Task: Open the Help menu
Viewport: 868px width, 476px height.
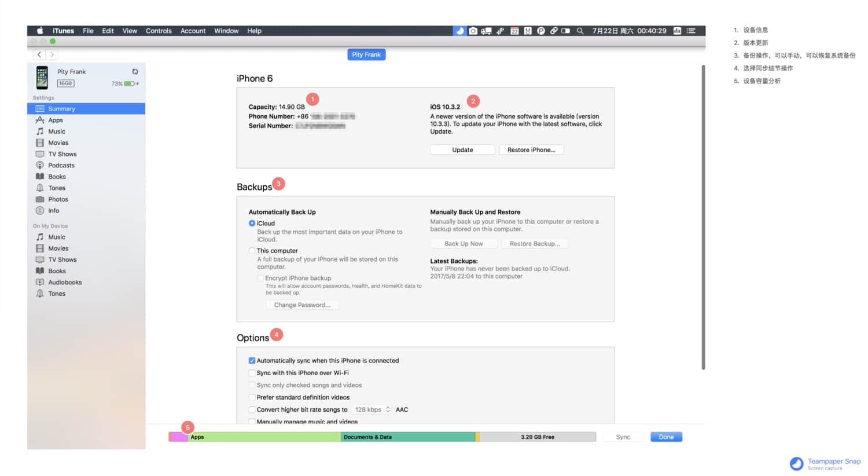Action: pyautogui.click(x=254, y=31)
